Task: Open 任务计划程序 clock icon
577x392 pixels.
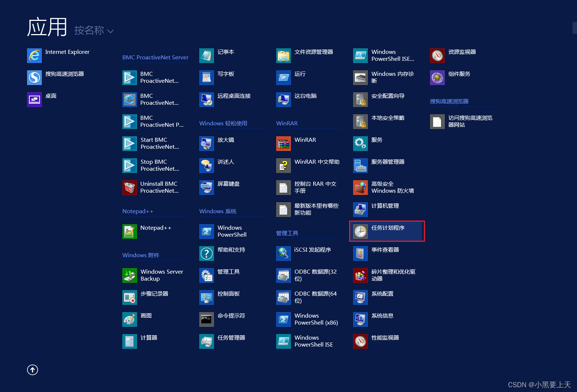Action: (360, 232)
